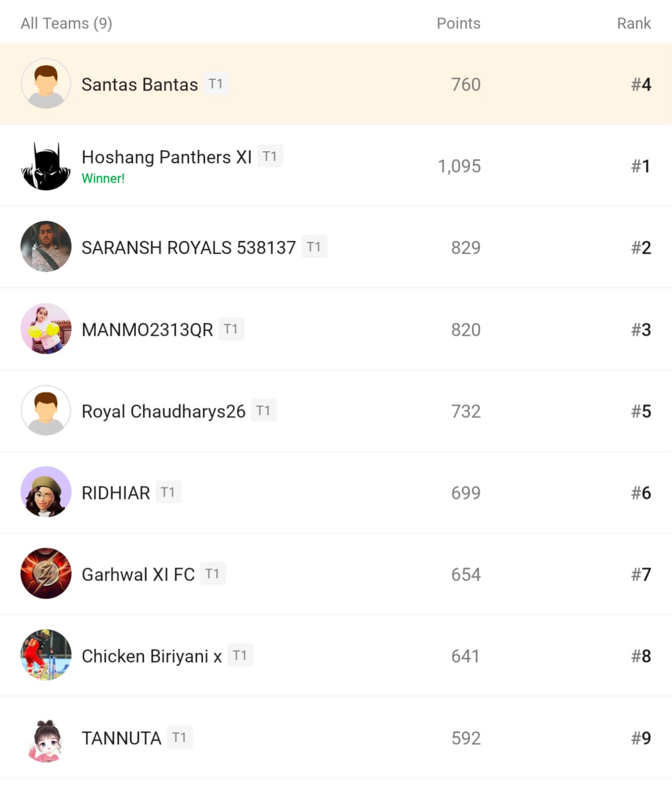This screenshot has height=807, width=672.
Task: Tap MANMO2313QR profile photo
Action: pyautogui.click(x=46, y=329)
